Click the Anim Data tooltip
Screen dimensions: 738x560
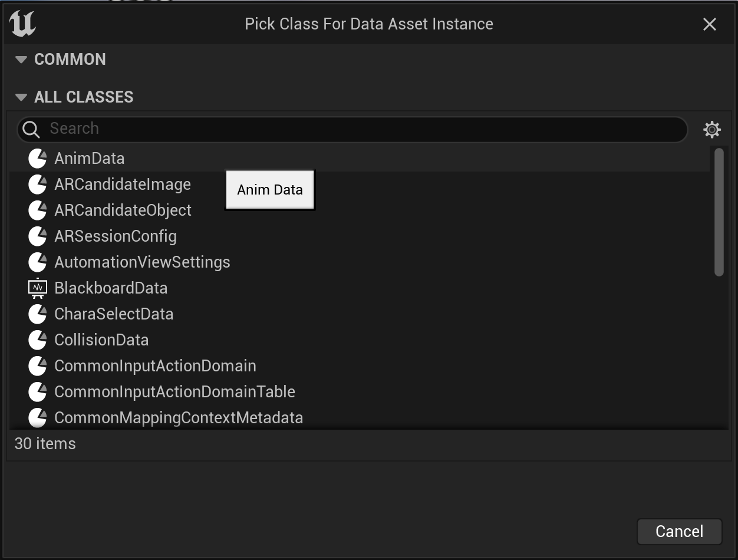[x=269, y=189]
